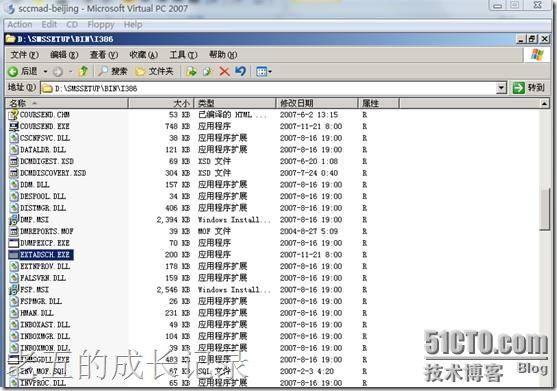Select the highlighted EXTADSCH.EXE file icon
557x391 pixels.
[x=13, y=255]
